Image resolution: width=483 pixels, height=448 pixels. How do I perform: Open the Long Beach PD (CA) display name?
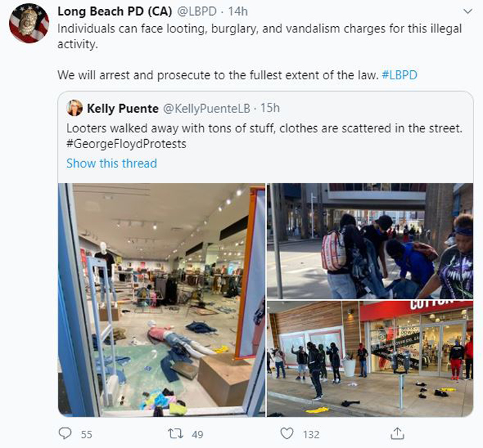(115, 12)
